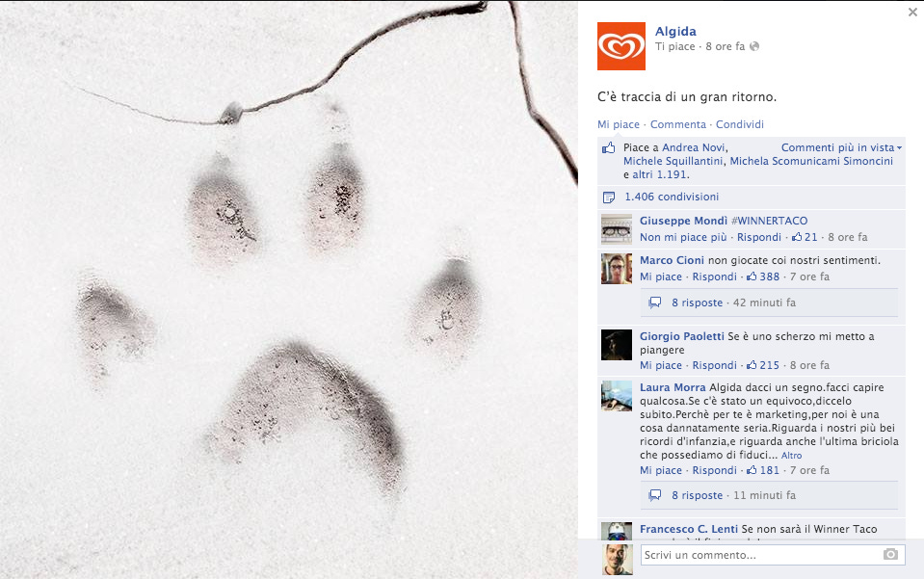Expand Laura Morra's comment with 'Altro'
Image resolution: width=924 pixels, height=579 pixels.
(x=791, y=456)
